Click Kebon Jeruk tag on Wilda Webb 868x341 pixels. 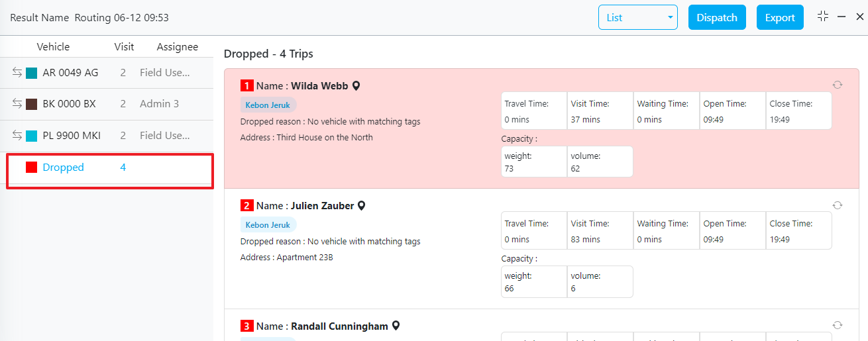coord(268,105)
